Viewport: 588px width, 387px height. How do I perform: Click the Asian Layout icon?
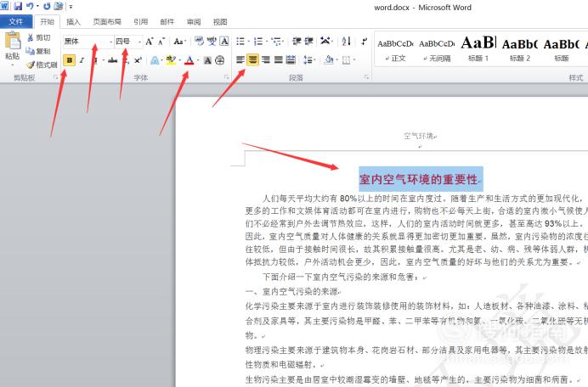click(x=325, y=41)
